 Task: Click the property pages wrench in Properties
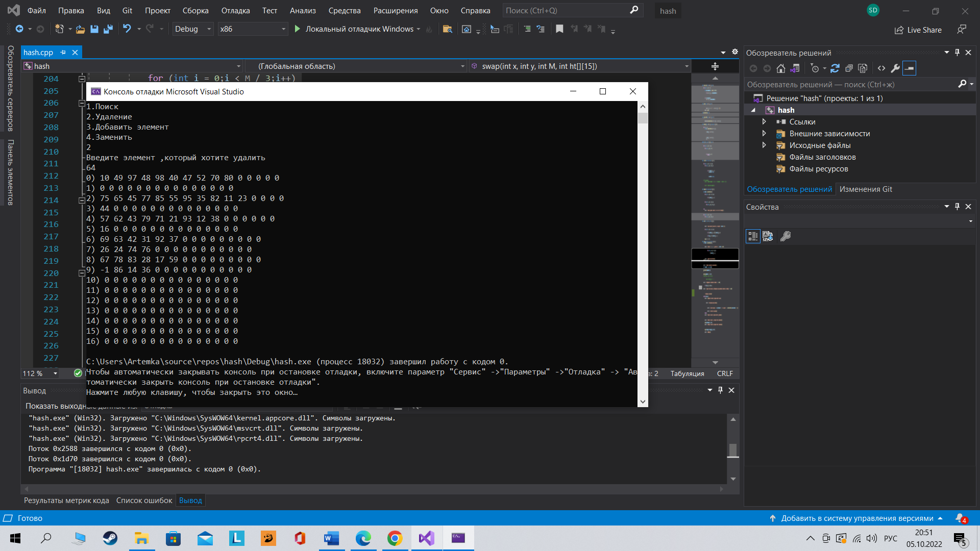786,236
